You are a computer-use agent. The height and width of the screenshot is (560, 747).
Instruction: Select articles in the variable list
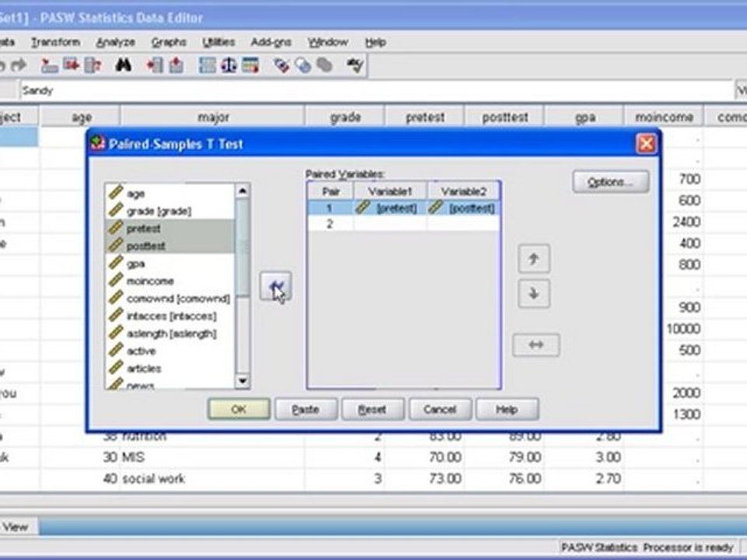170,369
